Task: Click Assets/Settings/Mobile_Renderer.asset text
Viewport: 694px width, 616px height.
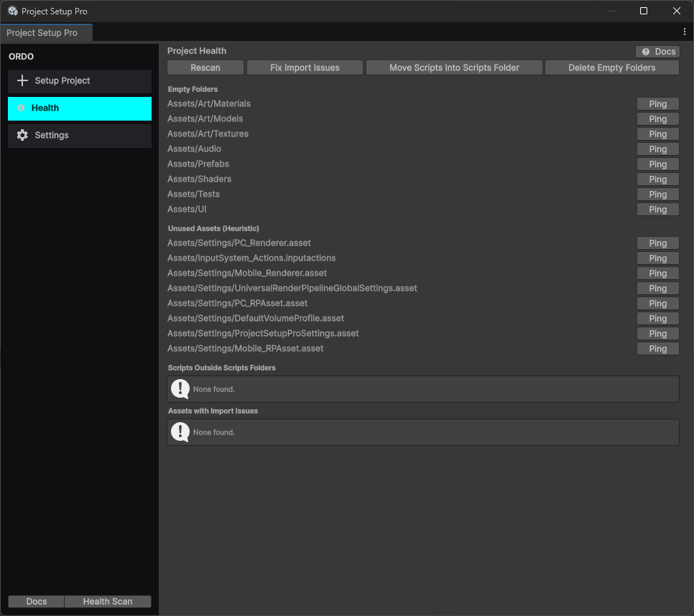Action: [247, 273]
